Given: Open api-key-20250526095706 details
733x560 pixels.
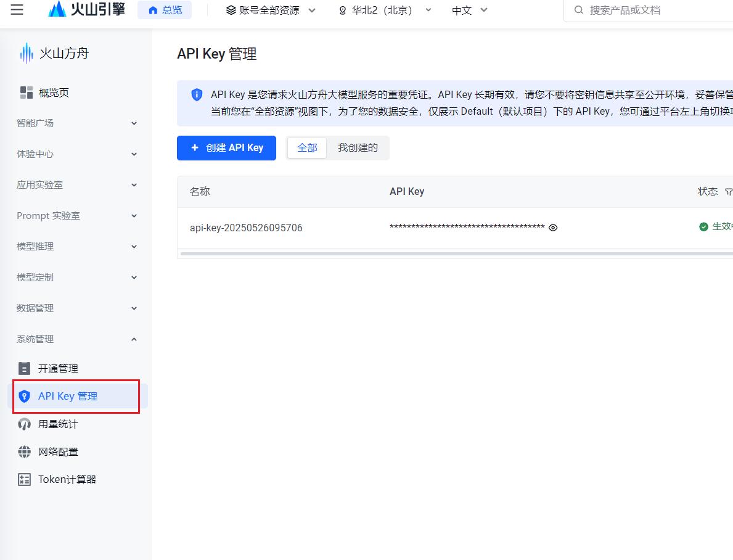Looking at the screenshot, I should pyautogui.click(x=246, y=228).
